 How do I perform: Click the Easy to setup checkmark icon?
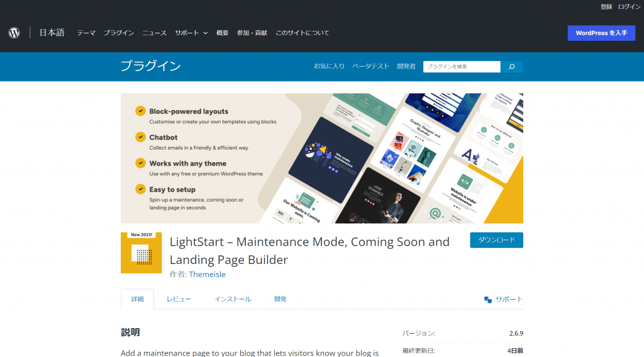140,189
